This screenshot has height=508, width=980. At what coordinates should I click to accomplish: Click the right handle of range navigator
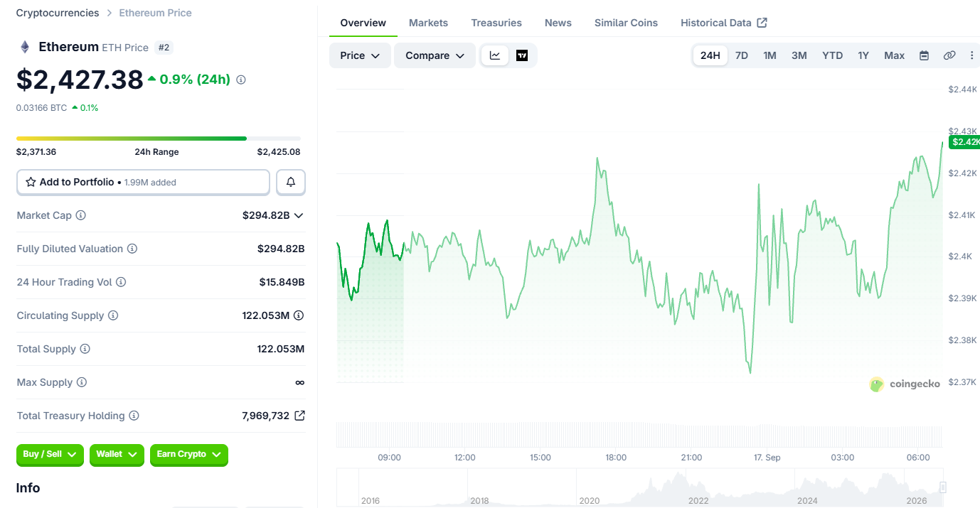(x=943, y=487)
